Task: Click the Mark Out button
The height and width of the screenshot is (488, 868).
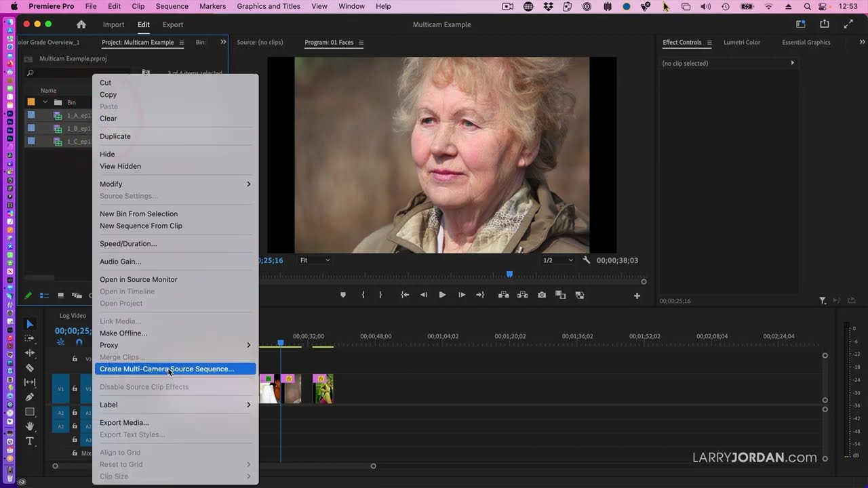Action: click(380, 295)
